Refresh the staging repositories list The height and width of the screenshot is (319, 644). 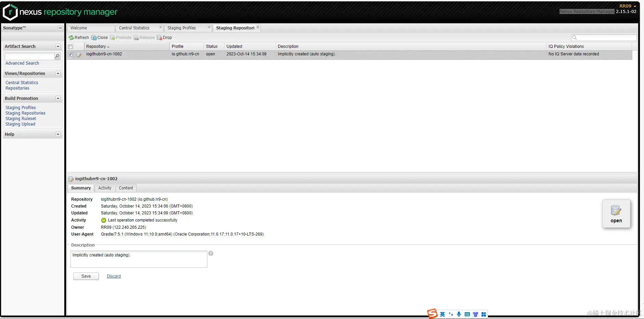pyautogui.click(x=79, y=38)
